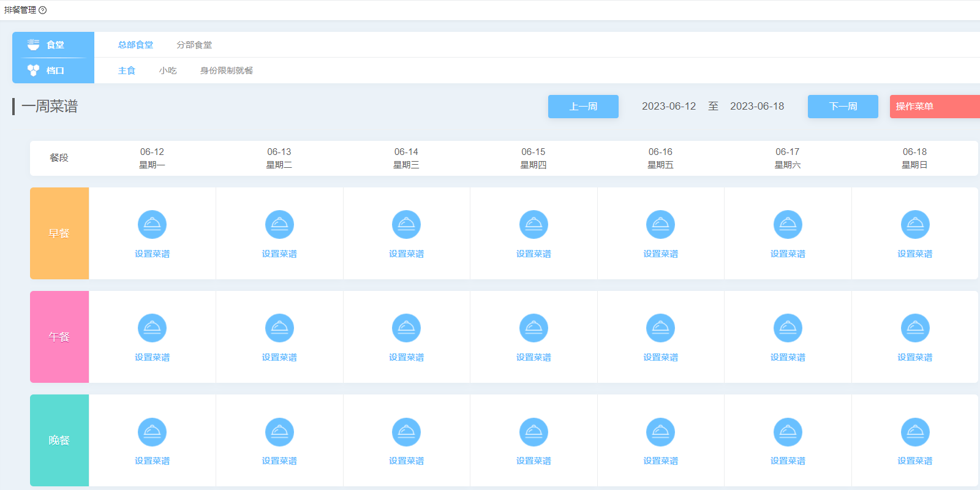Click 设置菜谱 link for Monday dinner
This screenshot has height=490, width=980.
coord(152,461)
